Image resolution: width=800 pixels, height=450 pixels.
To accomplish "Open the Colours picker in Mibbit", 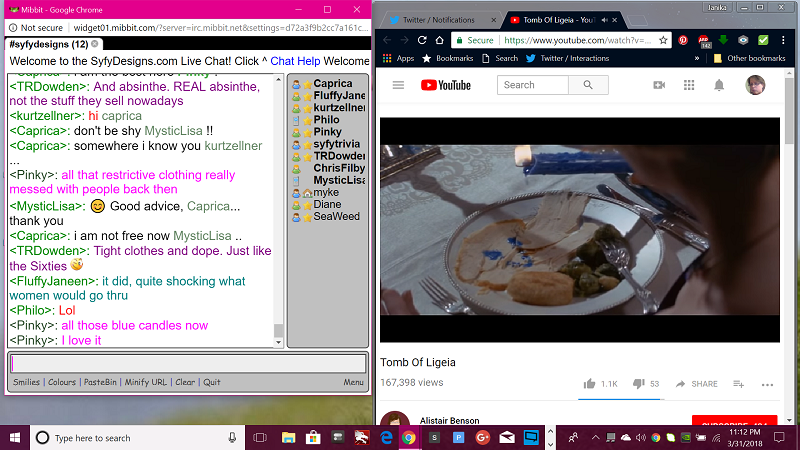I will pyautogui.click(x=62, y=382).
